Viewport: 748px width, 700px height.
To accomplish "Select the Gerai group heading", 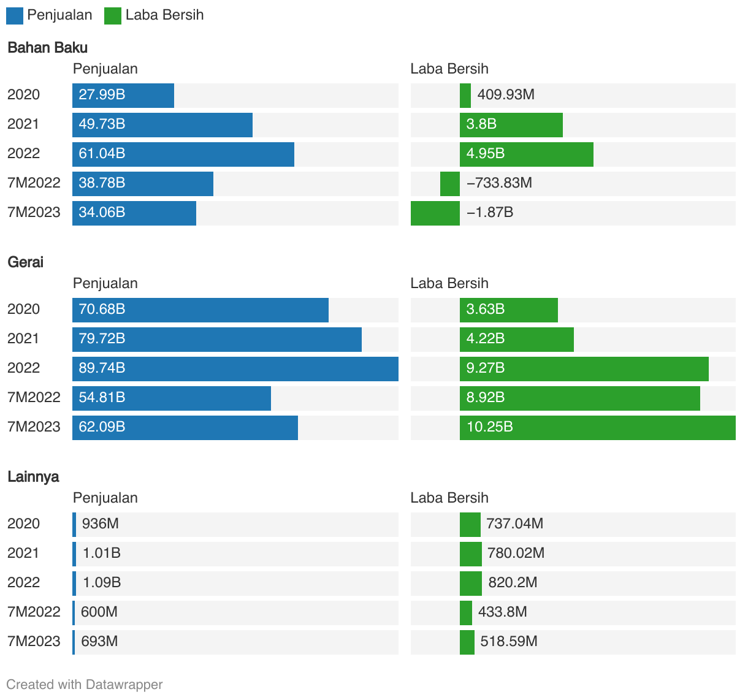I will [x=25, y=262].
